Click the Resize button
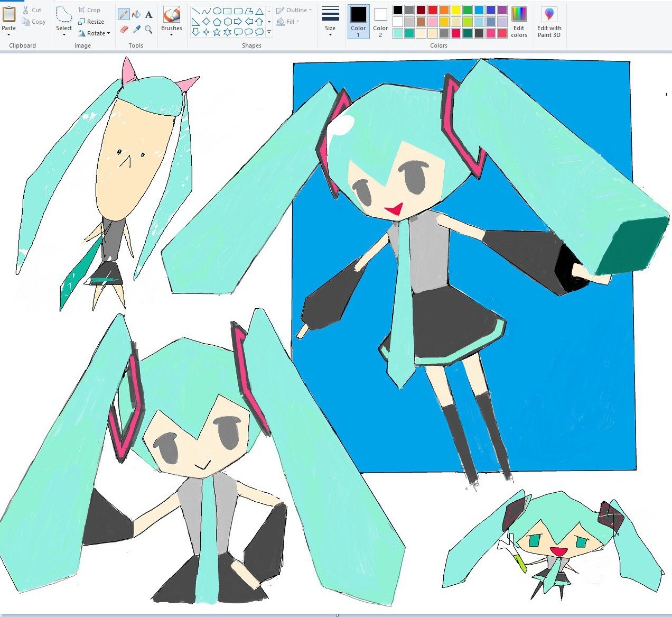Image resolution: width=672 pixels, height=617 pixels. [x=91, y=22]
